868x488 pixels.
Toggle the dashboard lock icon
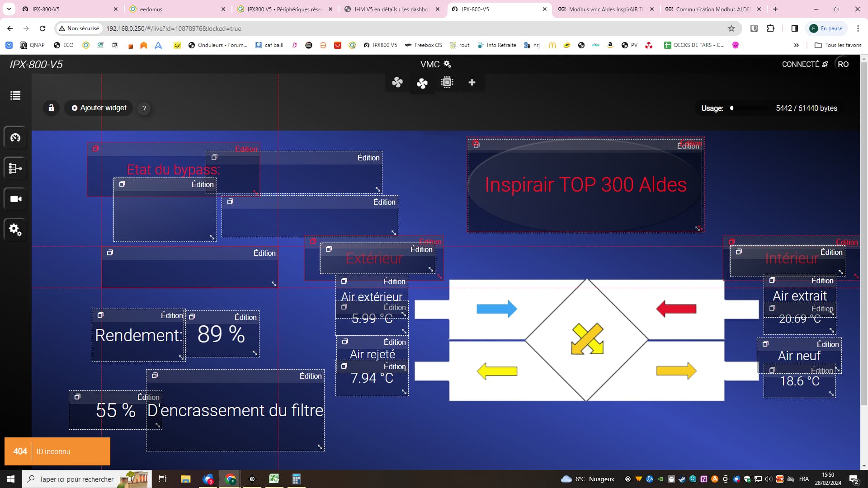(51, 108)
